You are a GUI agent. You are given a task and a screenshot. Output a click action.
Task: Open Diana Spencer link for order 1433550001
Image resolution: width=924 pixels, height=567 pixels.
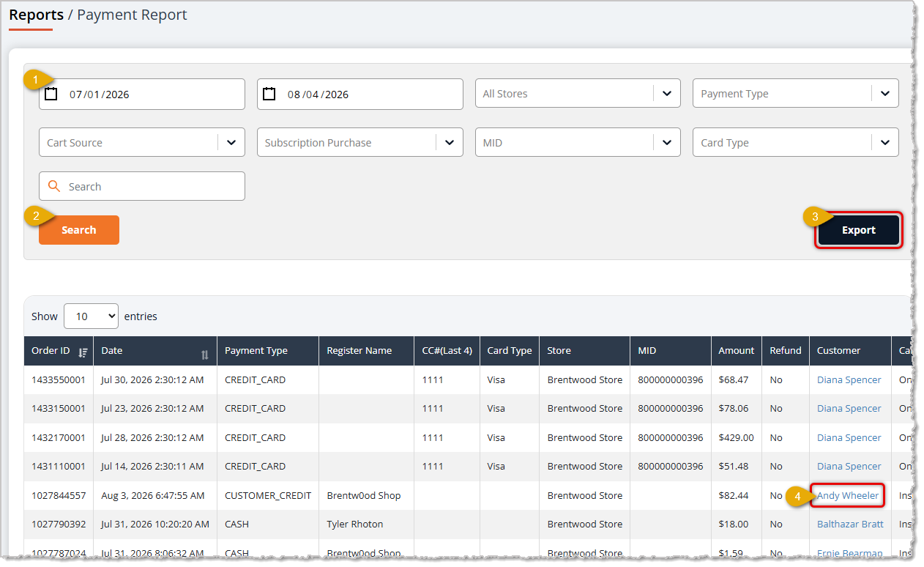[x=849, y=379]
